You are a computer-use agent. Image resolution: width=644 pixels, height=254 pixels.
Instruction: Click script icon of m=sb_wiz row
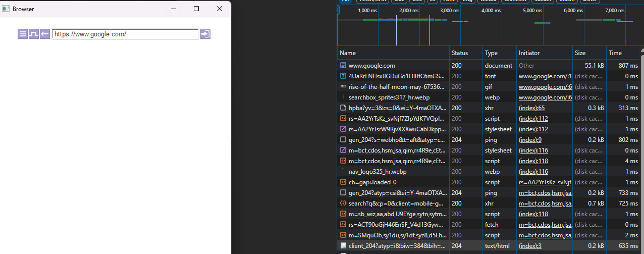(343, 214)
